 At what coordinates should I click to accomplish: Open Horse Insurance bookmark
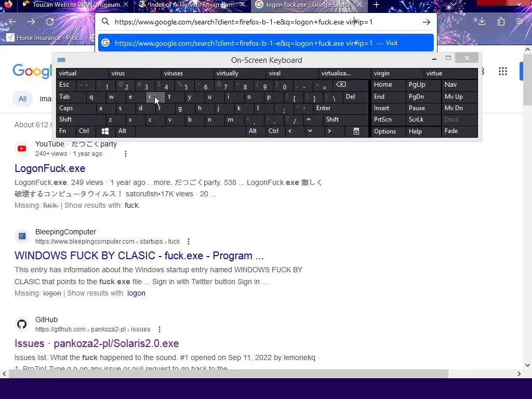coord(45,37)
